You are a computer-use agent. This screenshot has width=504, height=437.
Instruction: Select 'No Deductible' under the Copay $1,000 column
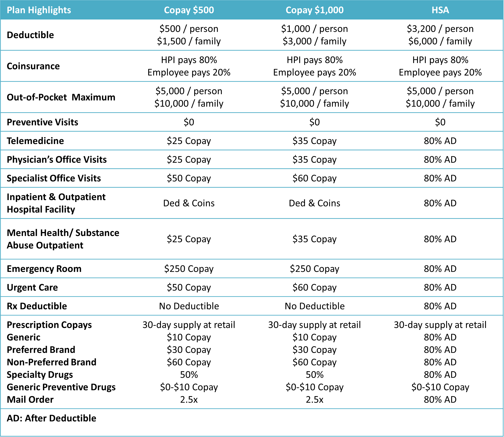click(315, 306)
